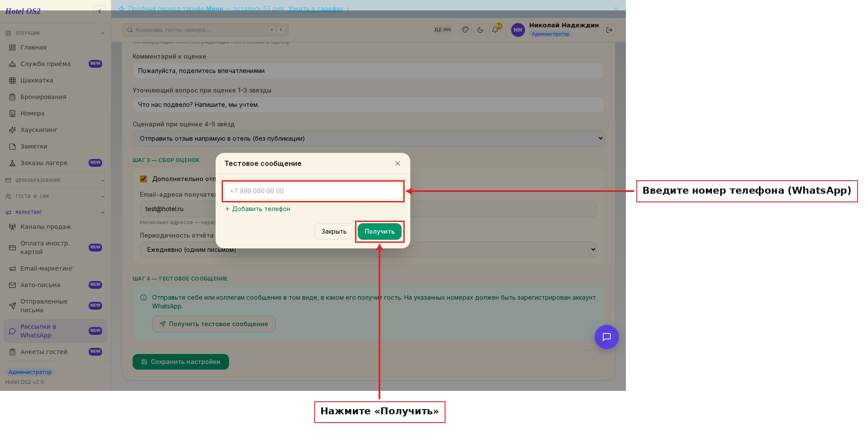This screenshot has height=433, width=868.
Task: Expand the Гости и CRM section
Action: click(x=55, y=196)
